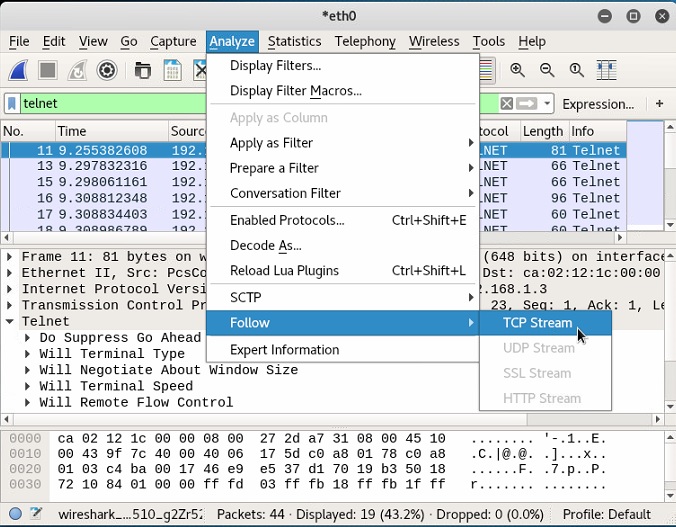Save capture file icon
Viewport: 676px width, 527px height.
point(172,70)
